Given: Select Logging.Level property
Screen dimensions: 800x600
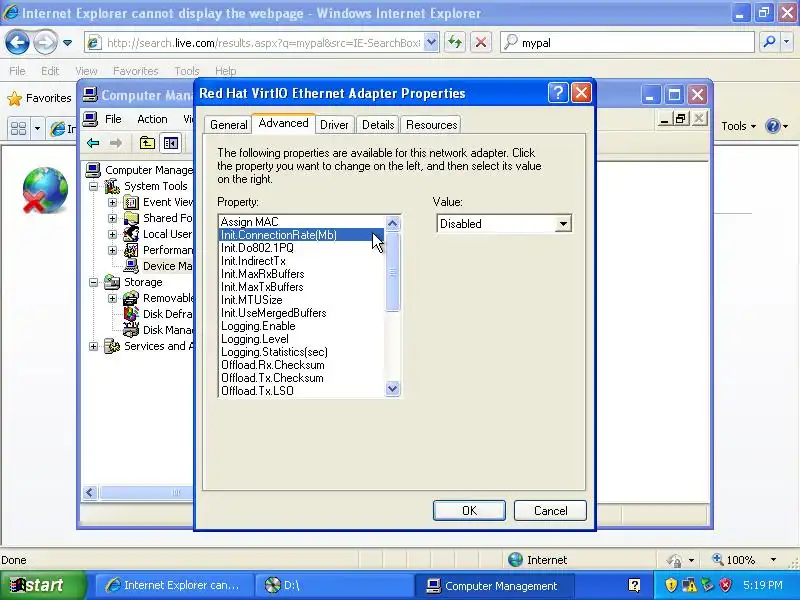Looking at the screenshot, I should (x=301, y=339).
